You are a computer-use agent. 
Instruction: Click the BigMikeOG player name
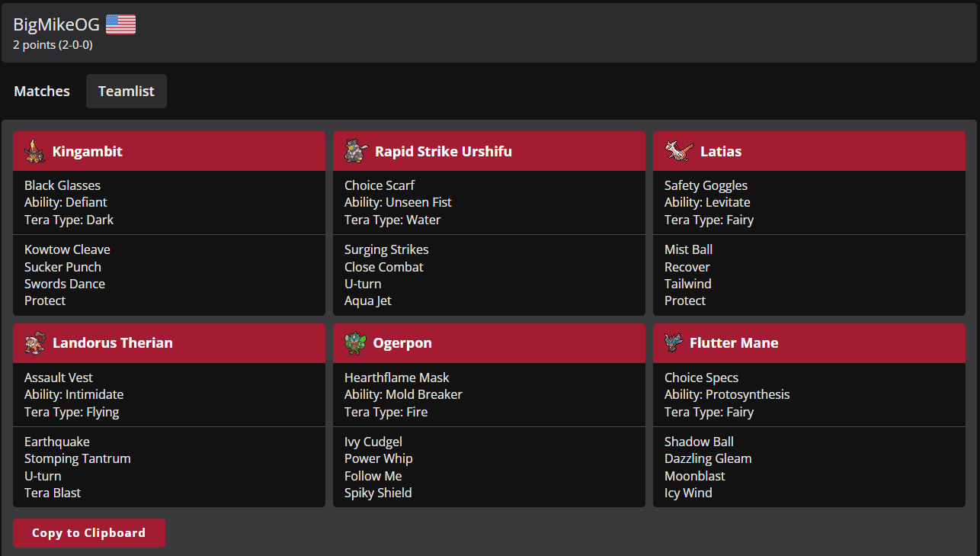56,24
